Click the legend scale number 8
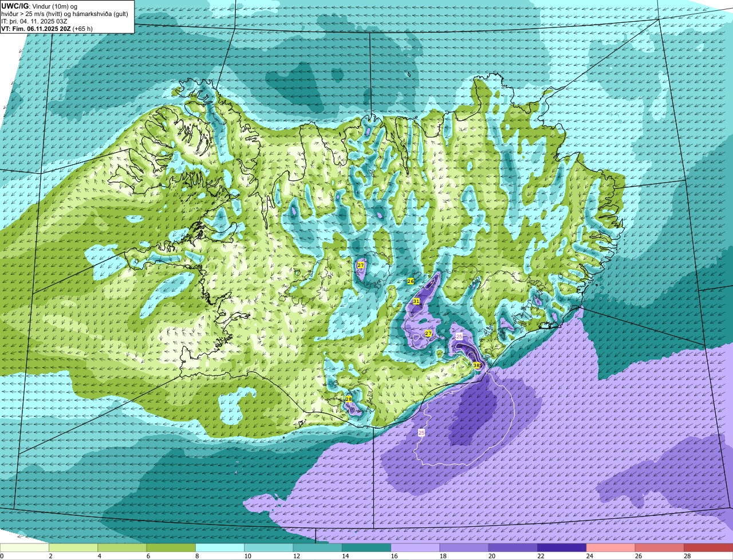The image size is (733, 560). tap(197, 556)
